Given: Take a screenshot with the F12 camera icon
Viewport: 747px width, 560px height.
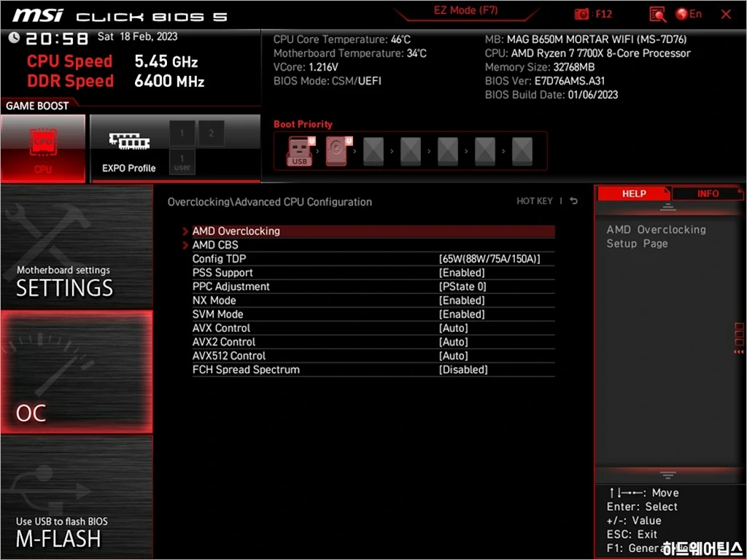Looking at the screenshot, I should point(581,15).
